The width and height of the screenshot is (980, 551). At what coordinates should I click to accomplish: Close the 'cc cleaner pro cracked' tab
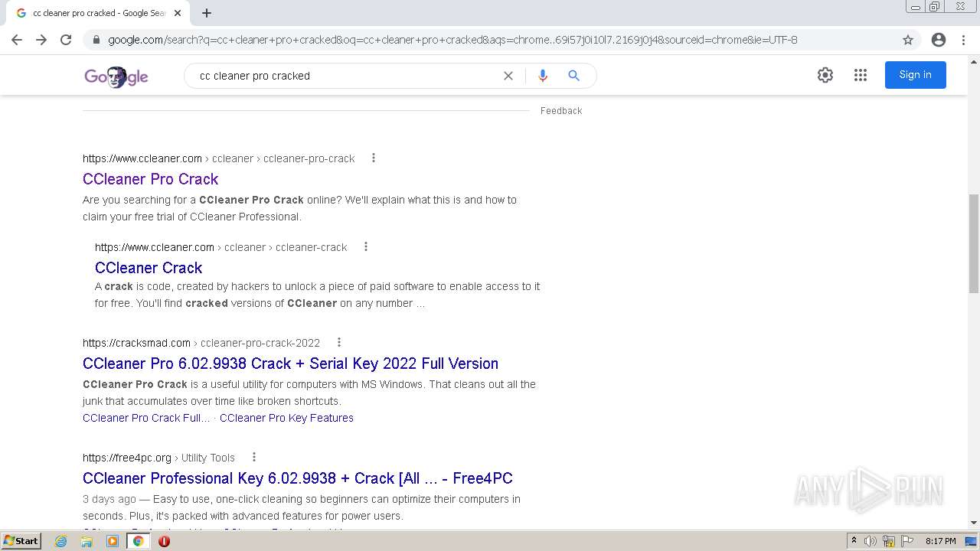tap(178, 13)
